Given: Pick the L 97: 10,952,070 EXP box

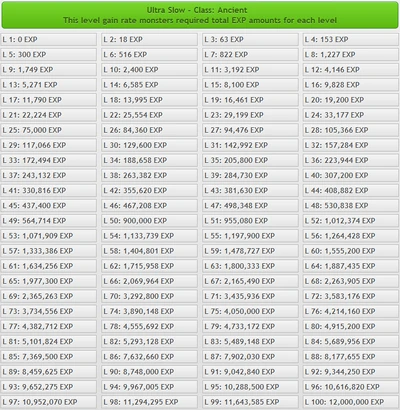Looking at the screenshot, I should [x=49, y=402].
